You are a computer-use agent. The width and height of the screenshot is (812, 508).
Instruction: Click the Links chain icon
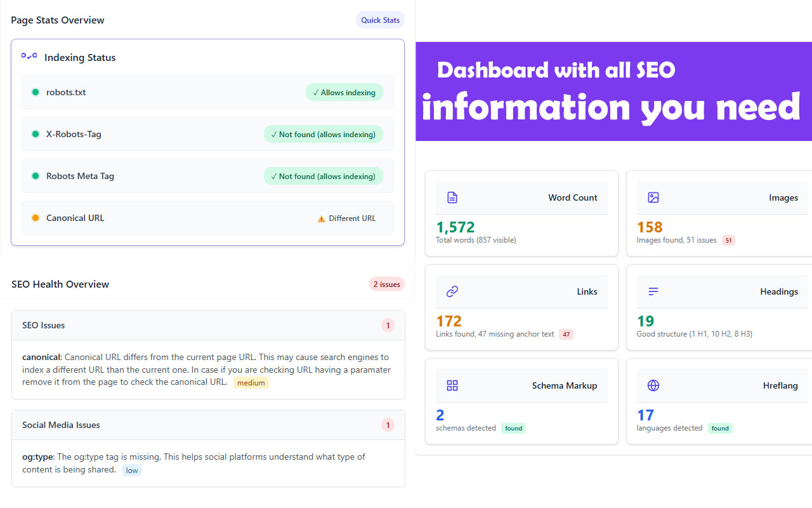click(x=452, y=291)
